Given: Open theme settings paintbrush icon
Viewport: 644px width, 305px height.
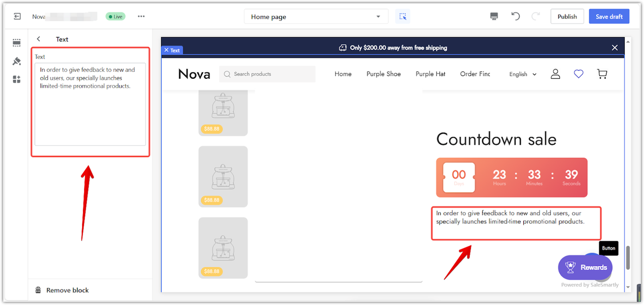Looking at the screenshot, I should [17, 61].
